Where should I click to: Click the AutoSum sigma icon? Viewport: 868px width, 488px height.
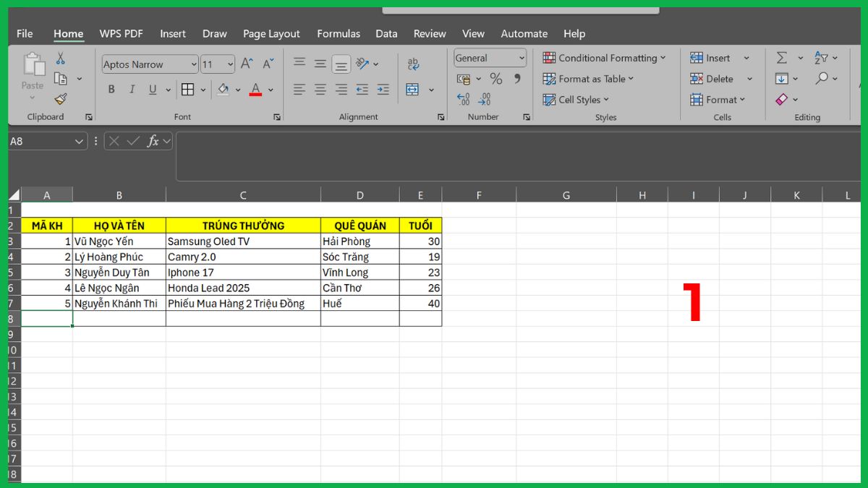[780, 57]
